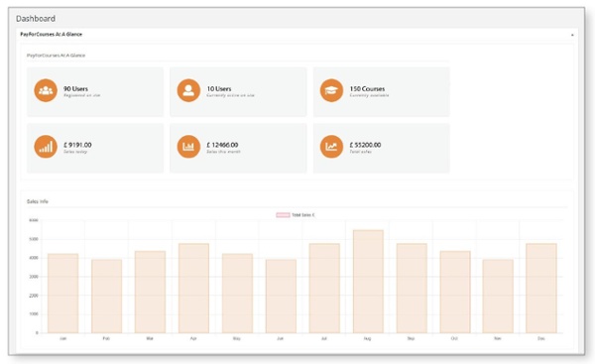Click the '150 Courses' text

[367, 89]
